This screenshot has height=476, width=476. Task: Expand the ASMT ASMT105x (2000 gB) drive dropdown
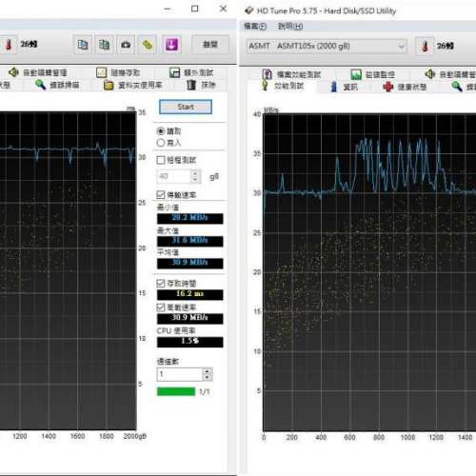tap(327, 47)
